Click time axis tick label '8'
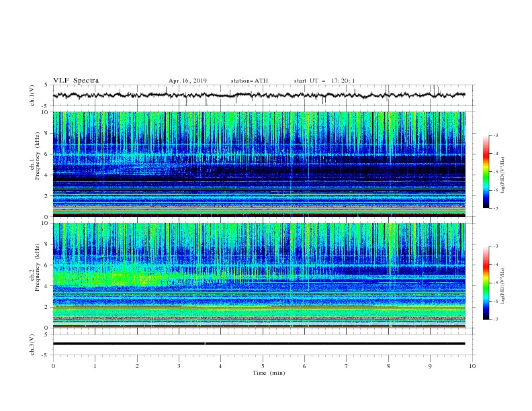 [x=388, y=366]
